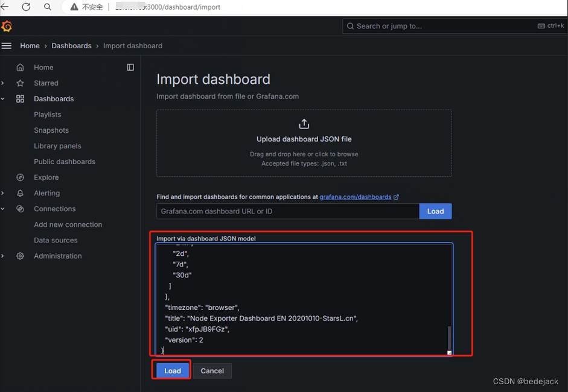Screen dimensions: 568x392
Task: Click the Upload dashboard JSON file dropzone
Action: (x=304, y=143)
